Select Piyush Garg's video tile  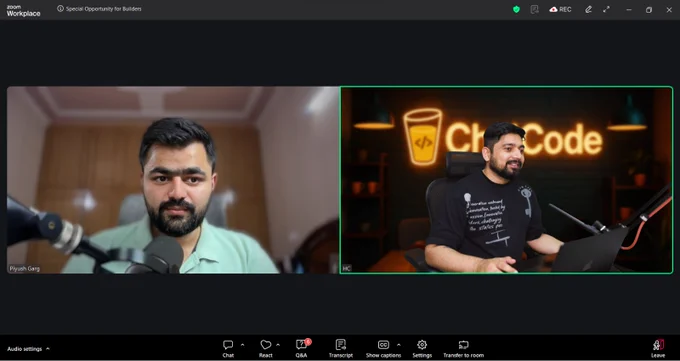pos(173,180)
